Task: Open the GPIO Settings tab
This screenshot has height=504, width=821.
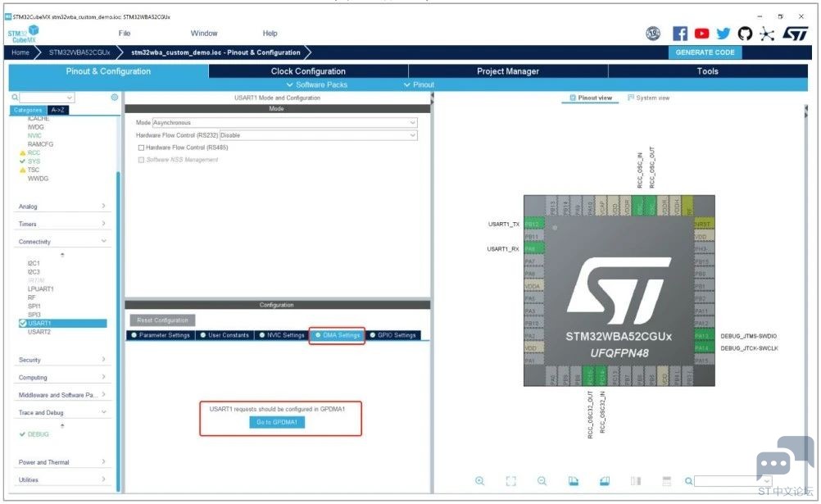Action: [392, 335]
